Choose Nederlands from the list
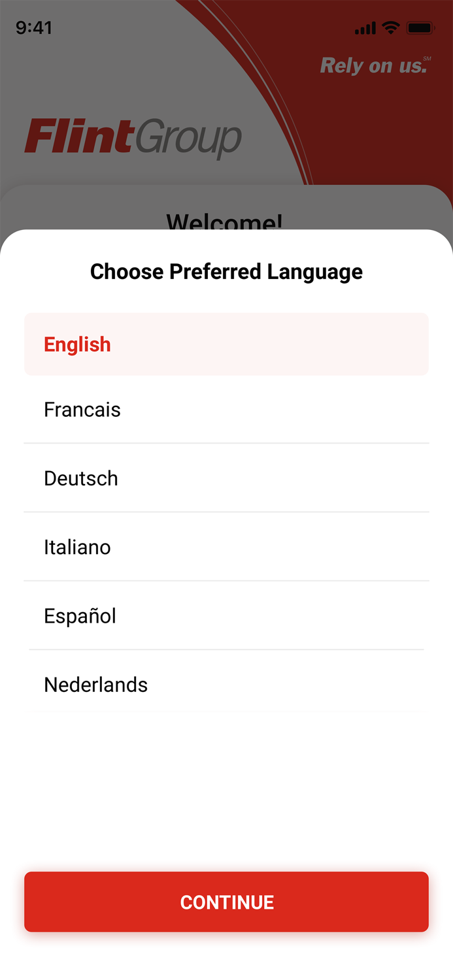The width and height of the screenshot is (453, 980). click(x=226, y=684)
